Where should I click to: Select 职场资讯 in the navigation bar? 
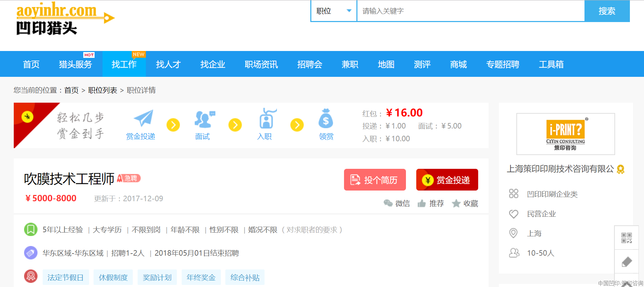click(x=261, y=64)
